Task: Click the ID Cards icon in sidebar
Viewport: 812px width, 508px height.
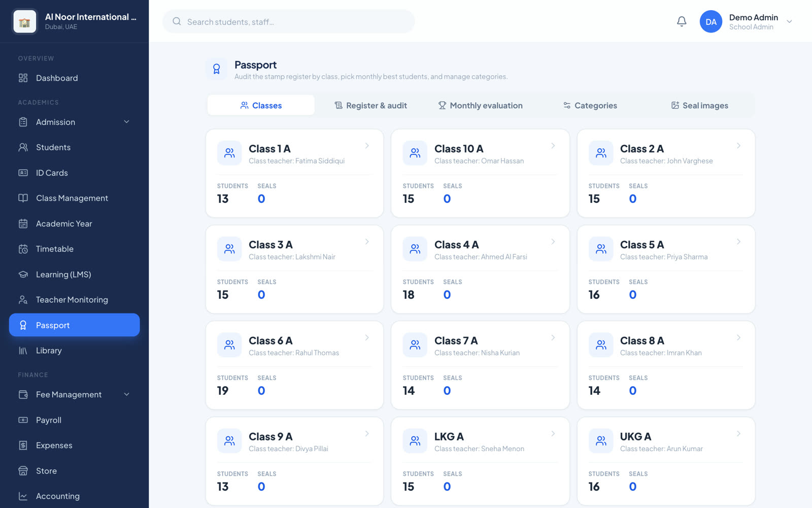Action: click(23, 173)
